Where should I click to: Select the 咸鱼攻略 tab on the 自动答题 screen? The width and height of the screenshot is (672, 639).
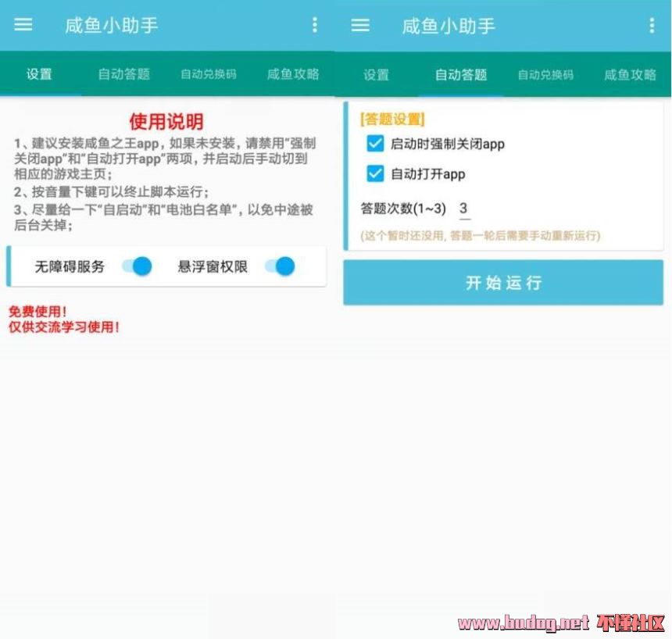tap(630, 75)
